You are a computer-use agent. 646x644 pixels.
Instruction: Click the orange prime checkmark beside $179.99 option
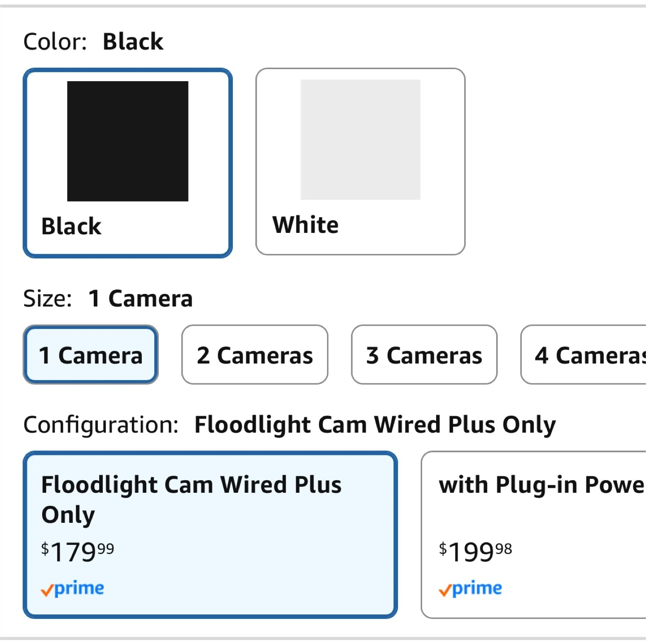click(47, 590)
